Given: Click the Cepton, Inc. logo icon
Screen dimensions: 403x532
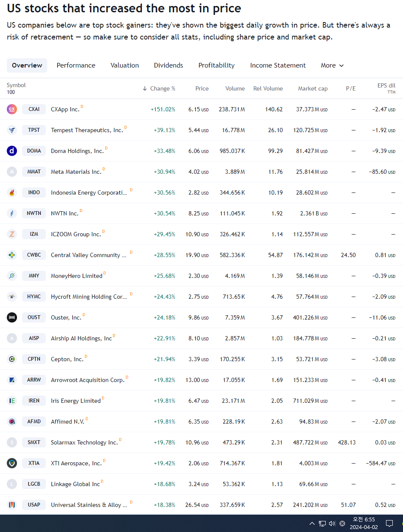Looking at the screenshot, I should click(12, 359).
